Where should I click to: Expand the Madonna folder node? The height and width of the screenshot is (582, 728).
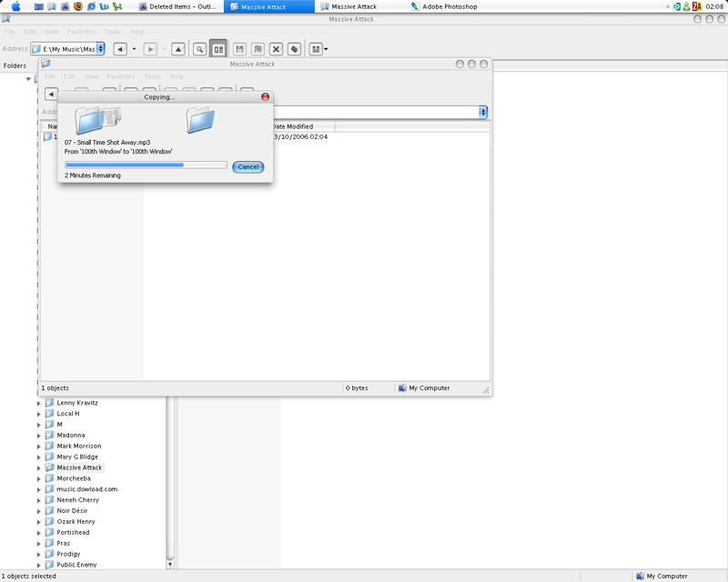tap(39, 436)
